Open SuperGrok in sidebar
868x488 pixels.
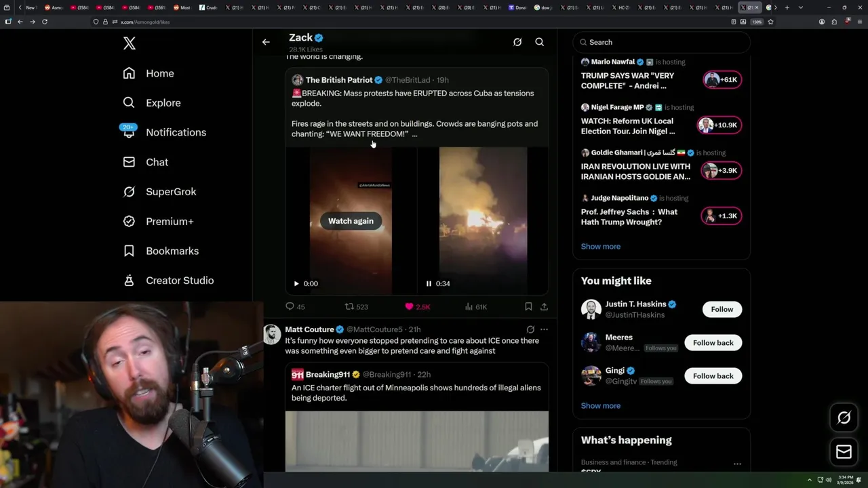[x=159, y=192]
